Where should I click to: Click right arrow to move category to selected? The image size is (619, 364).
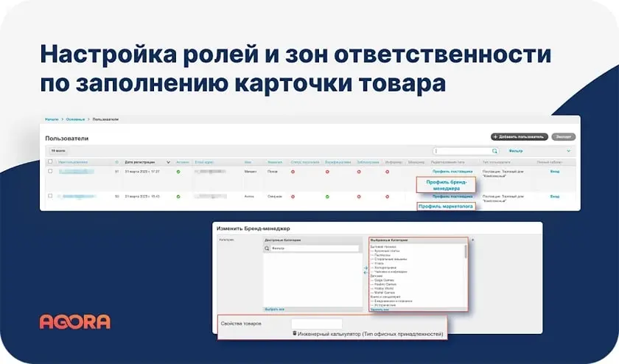[x=366, y=268]
